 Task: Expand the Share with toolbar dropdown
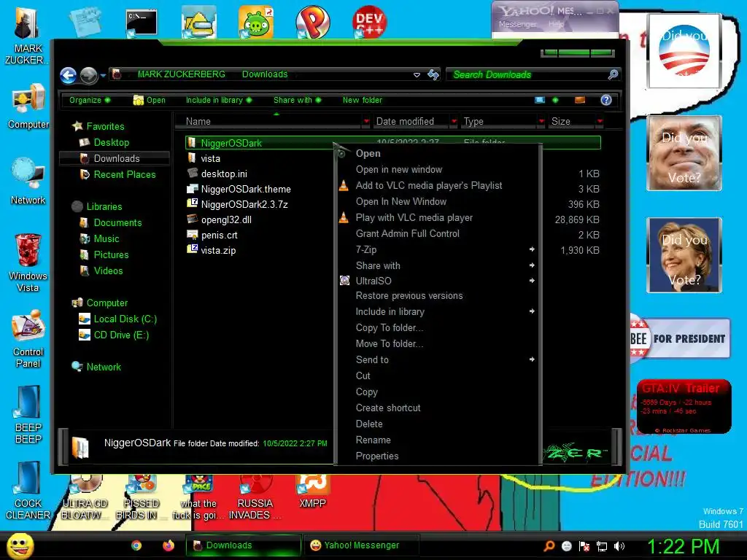click(x=298, y=100)
